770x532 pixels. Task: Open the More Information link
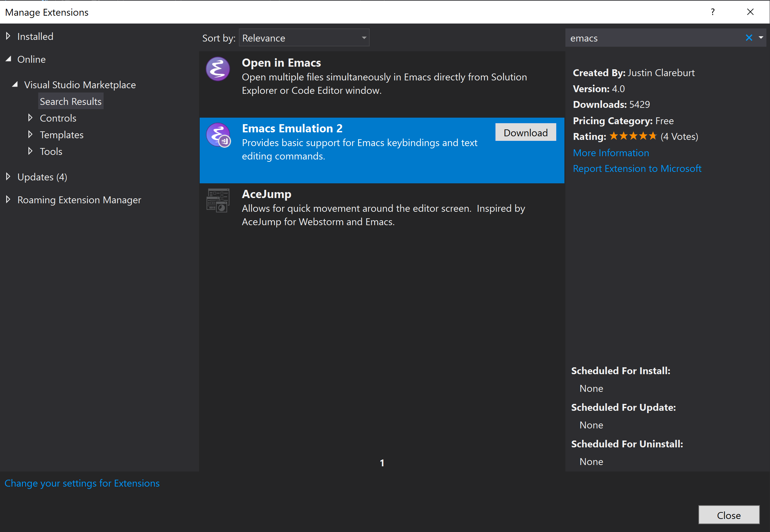tap(611, 153)
